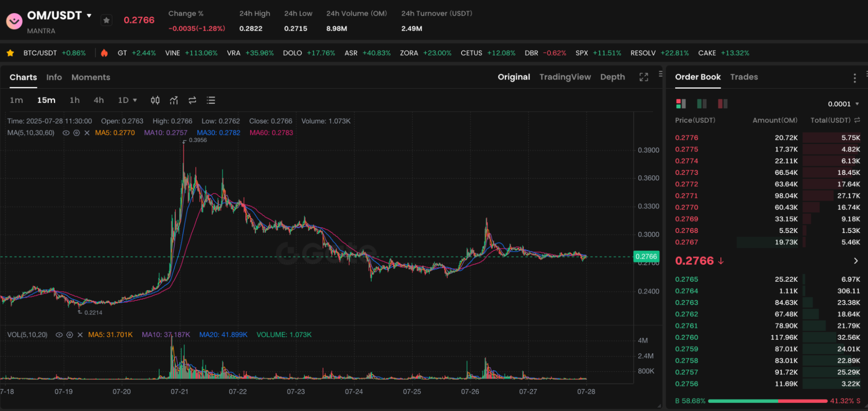This screenshot has height=411, width=868.
Task: Switch to the Charts tab
Action: pyautogui.click(x=23, y=77)
